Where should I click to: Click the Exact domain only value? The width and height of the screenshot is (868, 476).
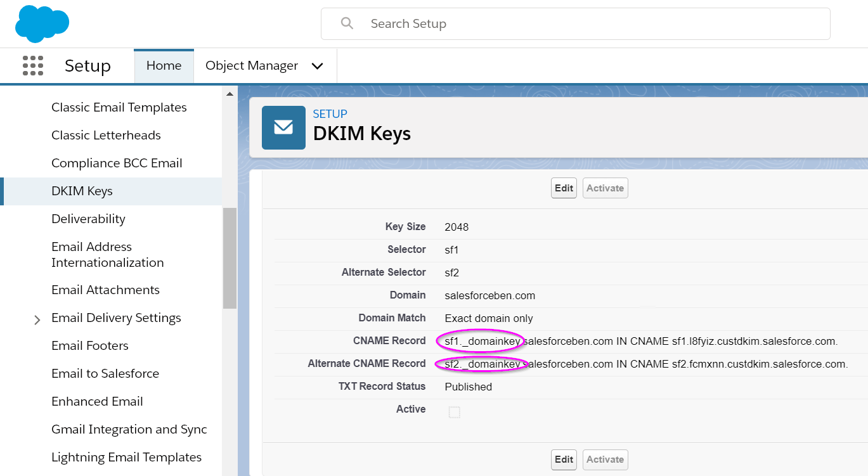(x=489, y=318)
